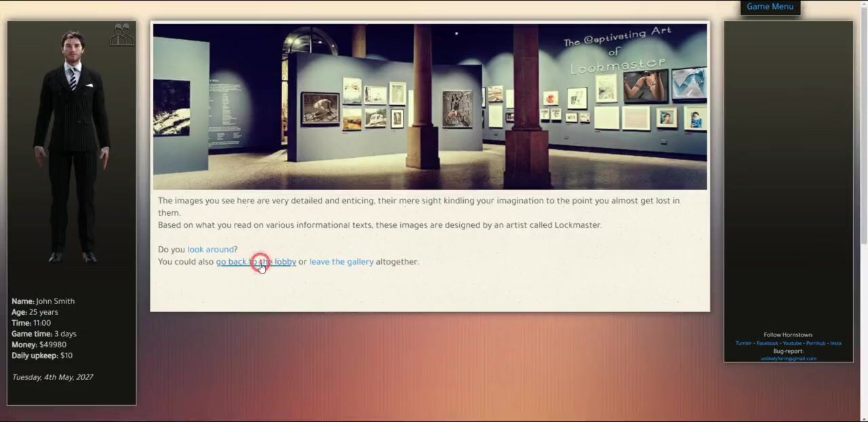Click the Time 11:00 stat

(31, 323)
